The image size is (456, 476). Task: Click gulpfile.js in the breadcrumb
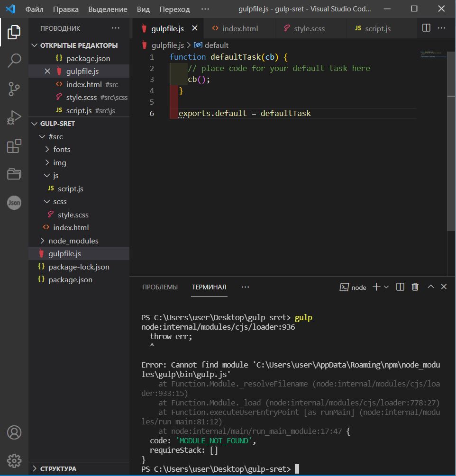168,45
